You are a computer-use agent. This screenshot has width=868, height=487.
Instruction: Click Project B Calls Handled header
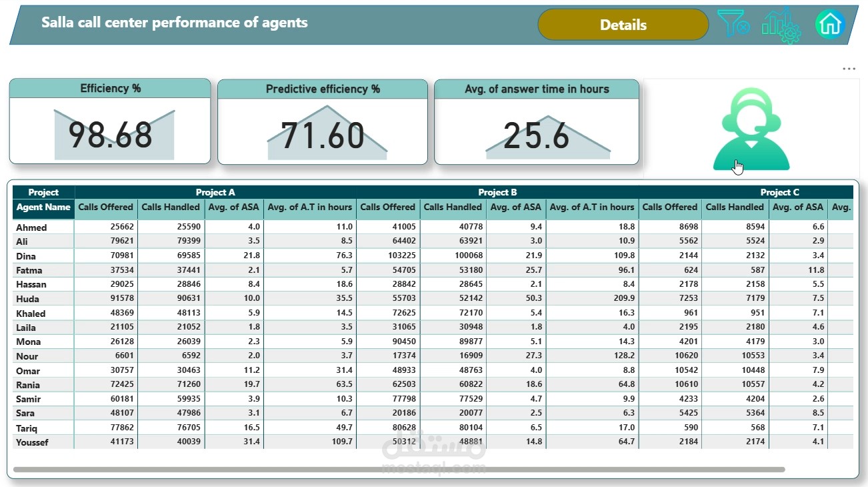(x=452, y=207)
